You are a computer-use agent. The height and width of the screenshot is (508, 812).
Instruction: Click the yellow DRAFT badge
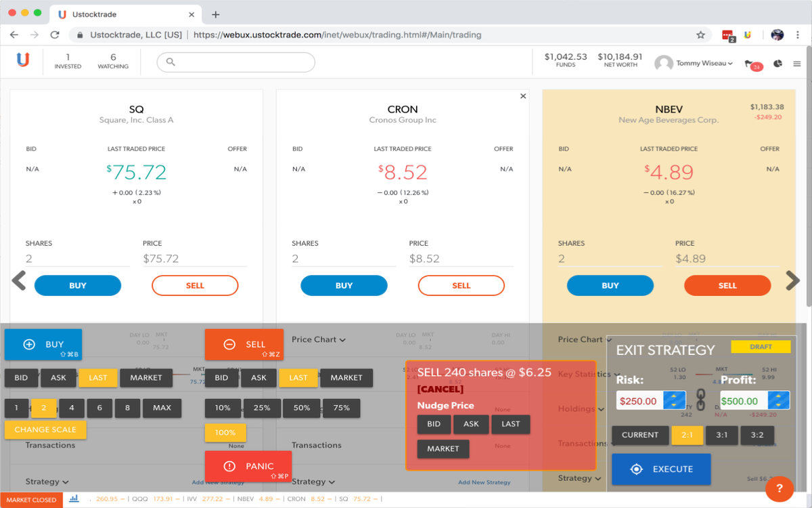761,347
